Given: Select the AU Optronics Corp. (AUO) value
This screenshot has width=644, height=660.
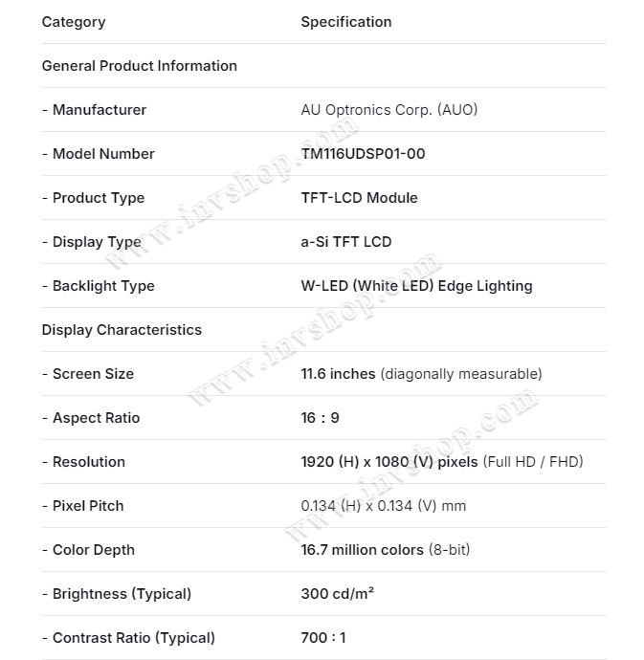Looking at the screenshot, I should point(389,110).
